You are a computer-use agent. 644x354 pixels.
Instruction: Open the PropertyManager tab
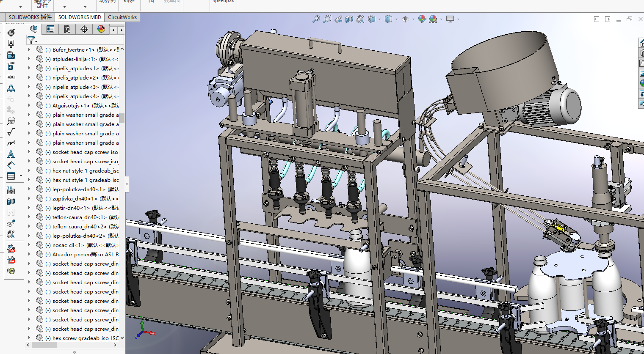(50, 29)
